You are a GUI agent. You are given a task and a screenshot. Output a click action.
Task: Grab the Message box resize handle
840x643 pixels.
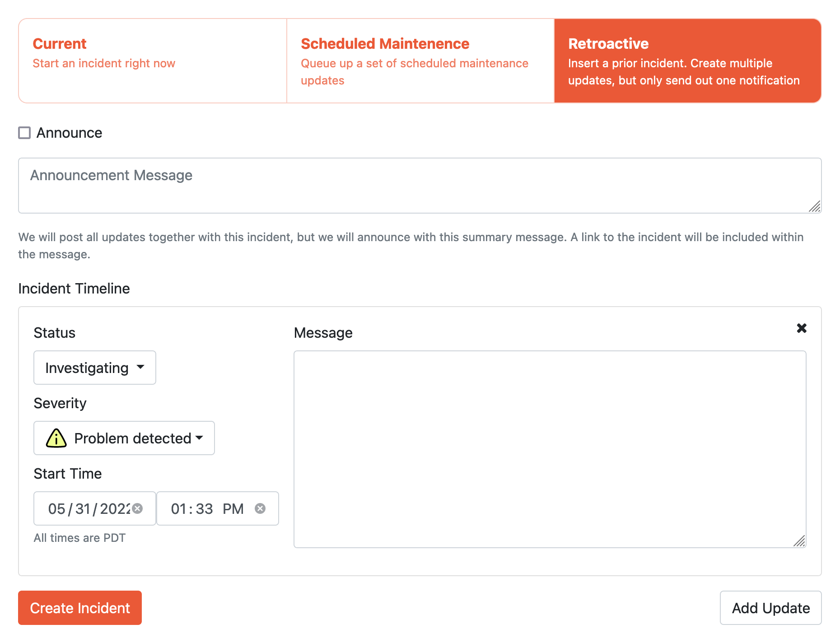tap(799, 541)
